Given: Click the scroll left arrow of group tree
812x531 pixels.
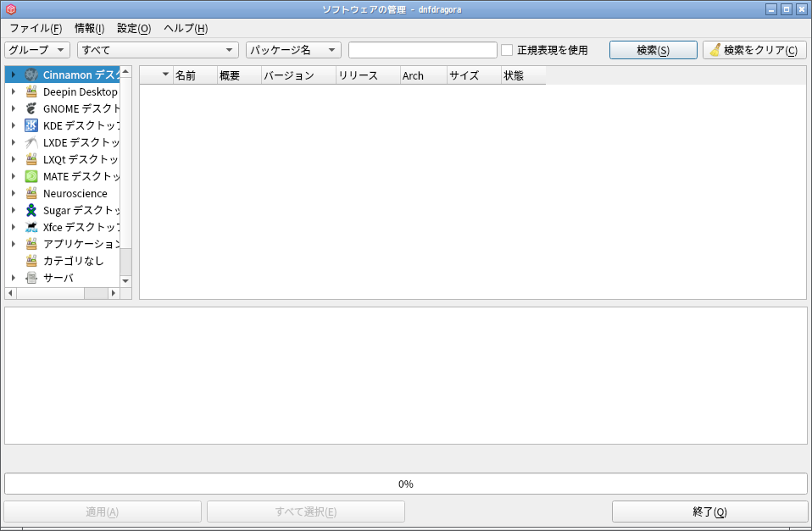Looking at the screenshot, I should [10, 293].
